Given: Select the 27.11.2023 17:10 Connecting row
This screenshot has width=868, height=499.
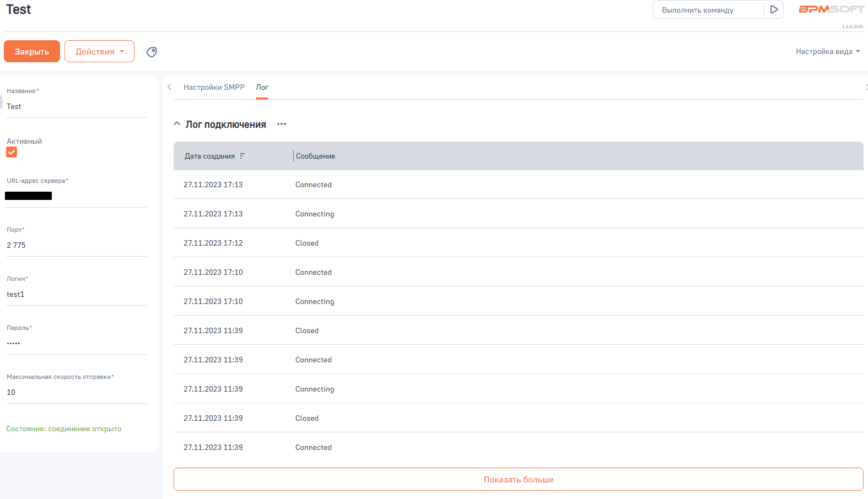Looking at the screenshot, I should 518,301.
